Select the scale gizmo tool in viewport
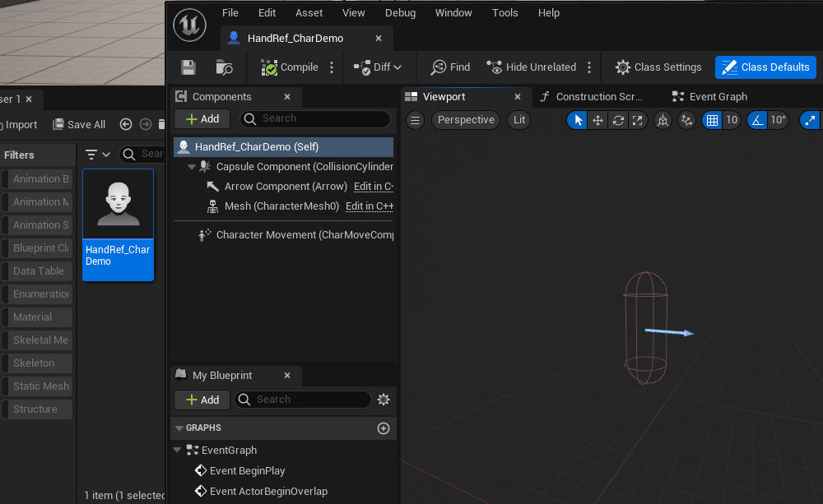The width and height of the screenshot is (823, 504). pyautogui.click(x=638, y=120)
